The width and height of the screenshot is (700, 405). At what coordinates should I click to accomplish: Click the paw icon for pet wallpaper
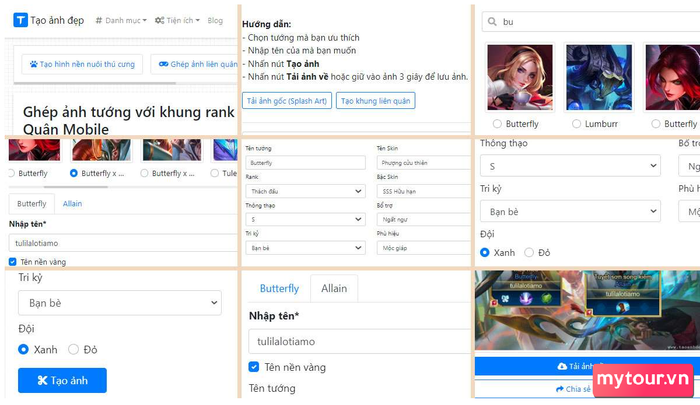click(33, 64)
